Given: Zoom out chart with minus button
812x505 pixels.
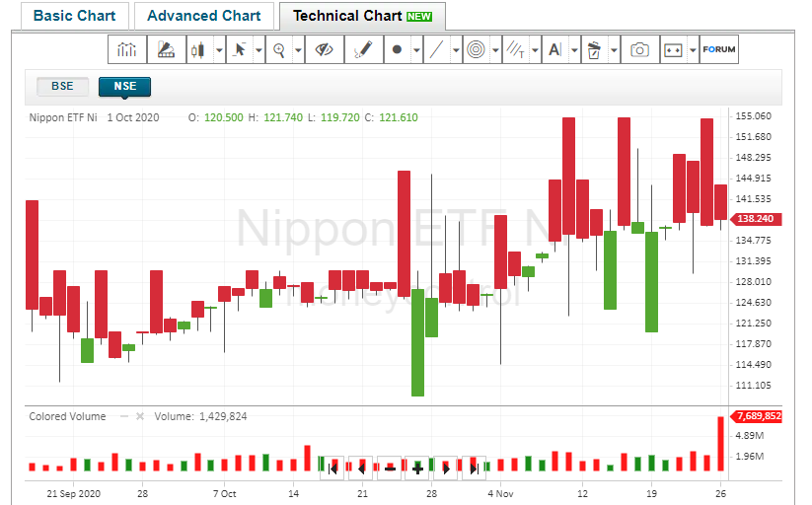Looking at the screenshot, I should click(390, 469).
